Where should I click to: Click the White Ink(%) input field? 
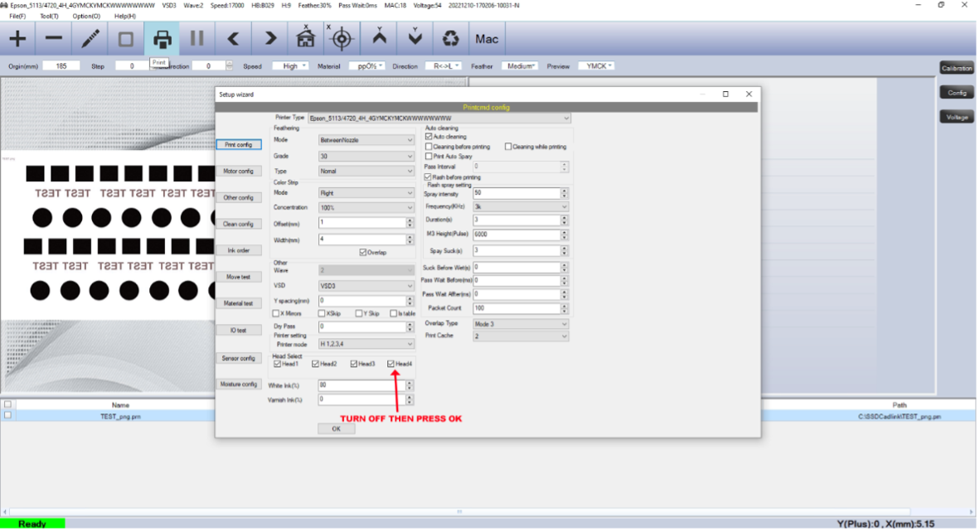pyautogui.click(x=361, y=385)
